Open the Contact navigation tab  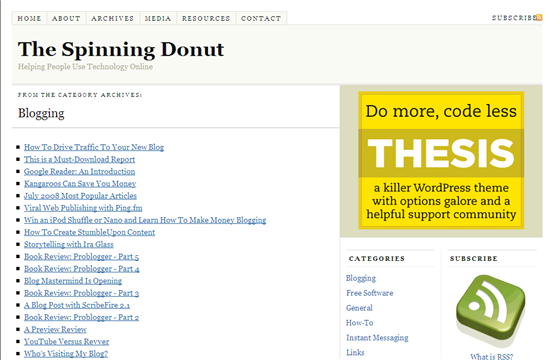point(261,18)
